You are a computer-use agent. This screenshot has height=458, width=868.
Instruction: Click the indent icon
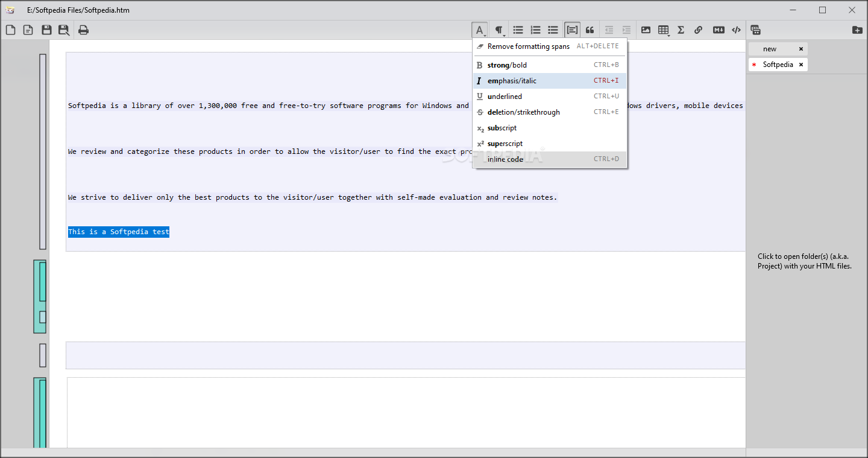[626, 30]
